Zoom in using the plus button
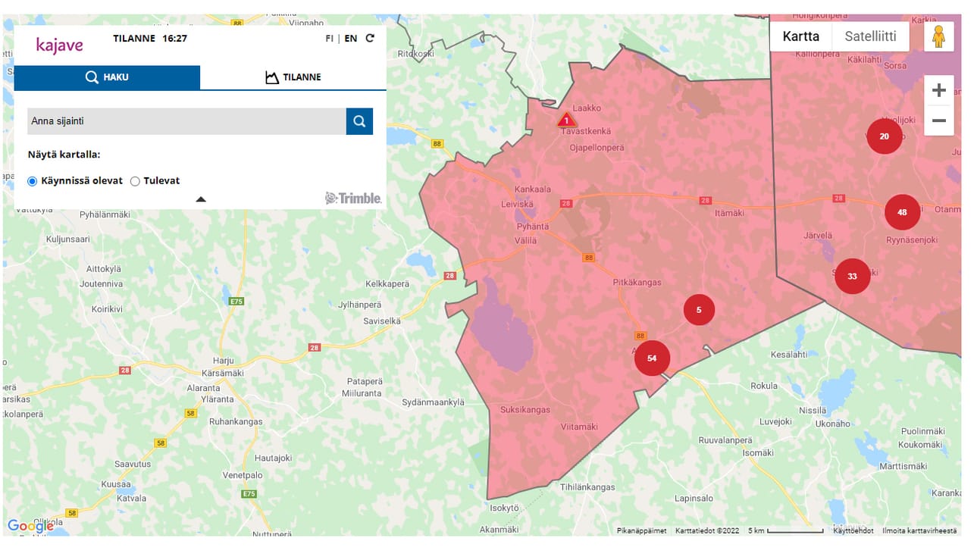Viewport: 977px width, 560px height. [938, 89]
